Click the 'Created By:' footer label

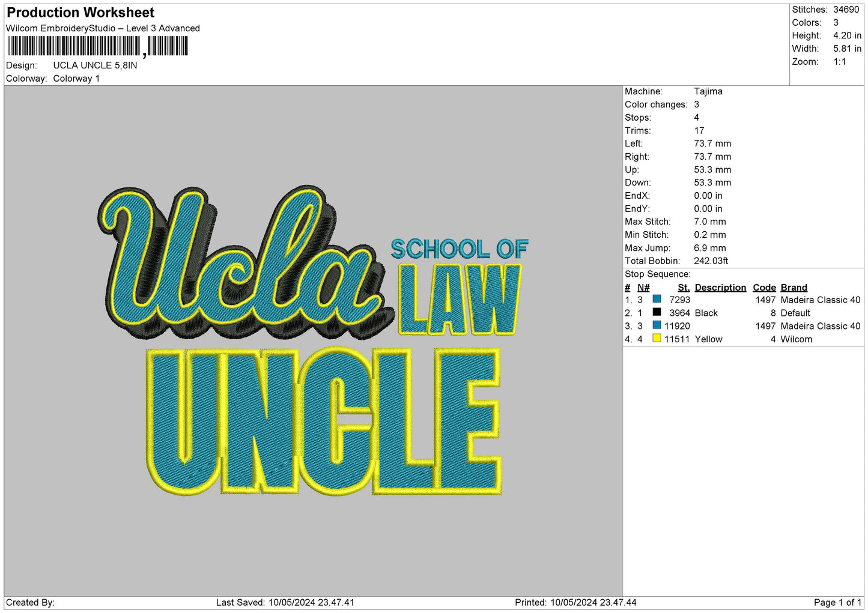pyautogui.click(x=30, y=602)
